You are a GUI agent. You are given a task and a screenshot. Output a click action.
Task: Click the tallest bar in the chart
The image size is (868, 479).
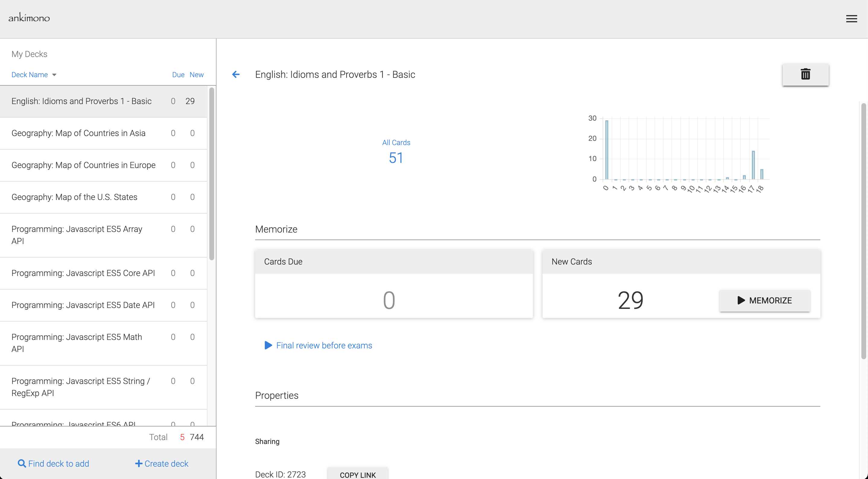(607, 150)
